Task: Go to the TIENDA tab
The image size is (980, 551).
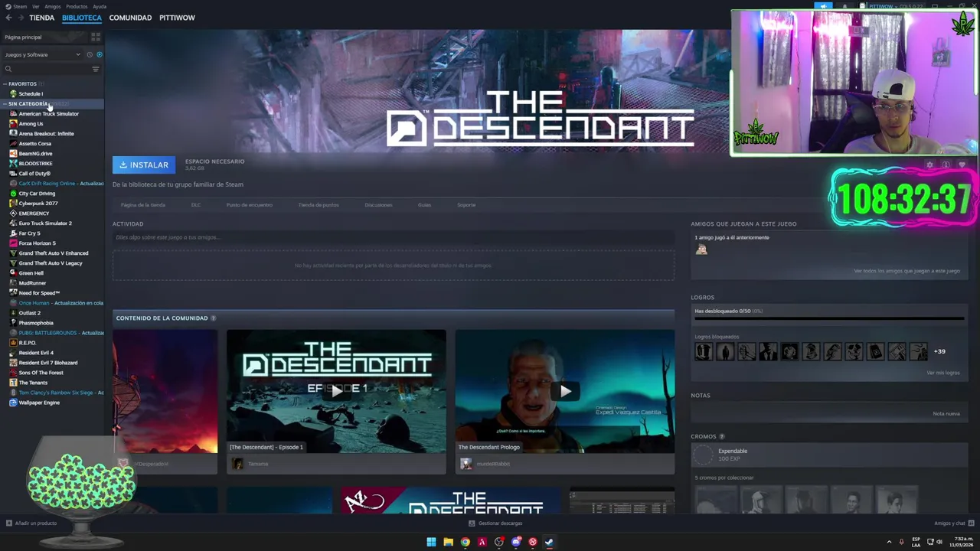Action: [x=41, y=18]
